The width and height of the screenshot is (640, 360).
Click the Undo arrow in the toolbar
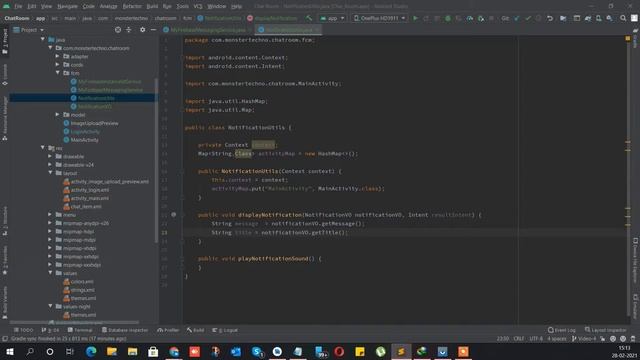click(550, 18)
